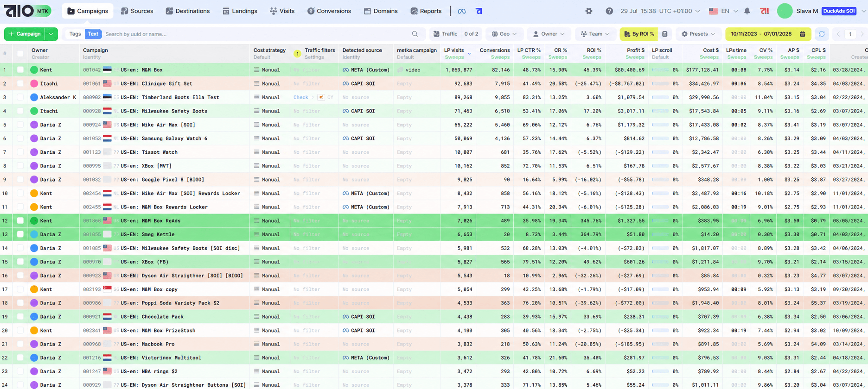
Task: Click the search magnifier icon
Action: [x=415, y=34]
